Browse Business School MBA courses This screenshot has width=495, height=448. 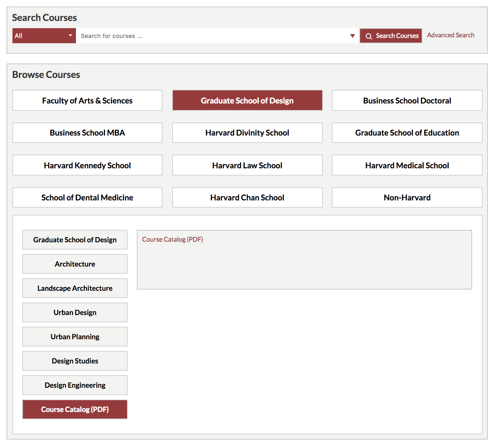pos(87,133)
